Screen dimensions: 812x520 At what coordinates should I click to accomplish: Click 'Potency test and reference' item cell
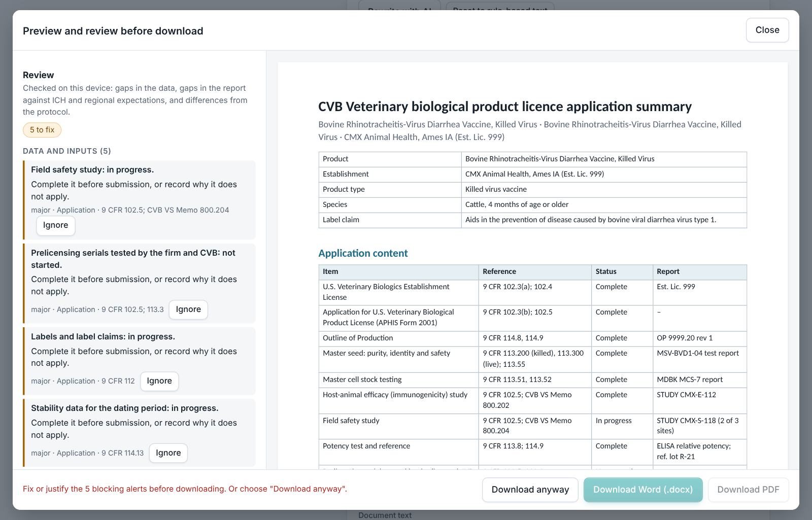(398, 452)
